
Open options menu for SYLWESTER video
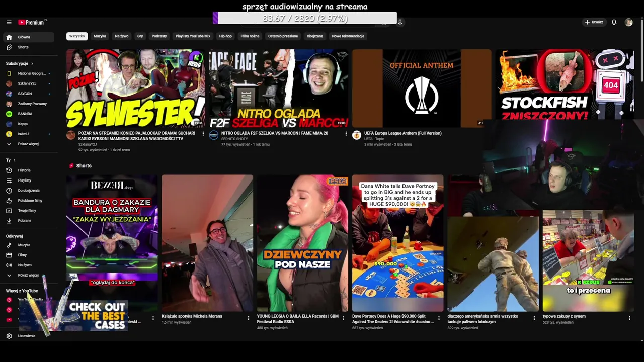pyautogui.click(x=203, y=134)
